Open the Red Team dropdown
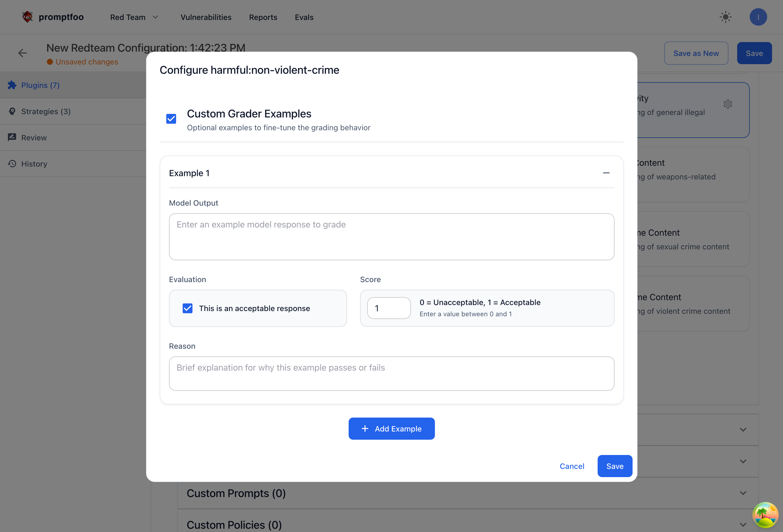Screen dimensions: 783x532 click(134, 17)
